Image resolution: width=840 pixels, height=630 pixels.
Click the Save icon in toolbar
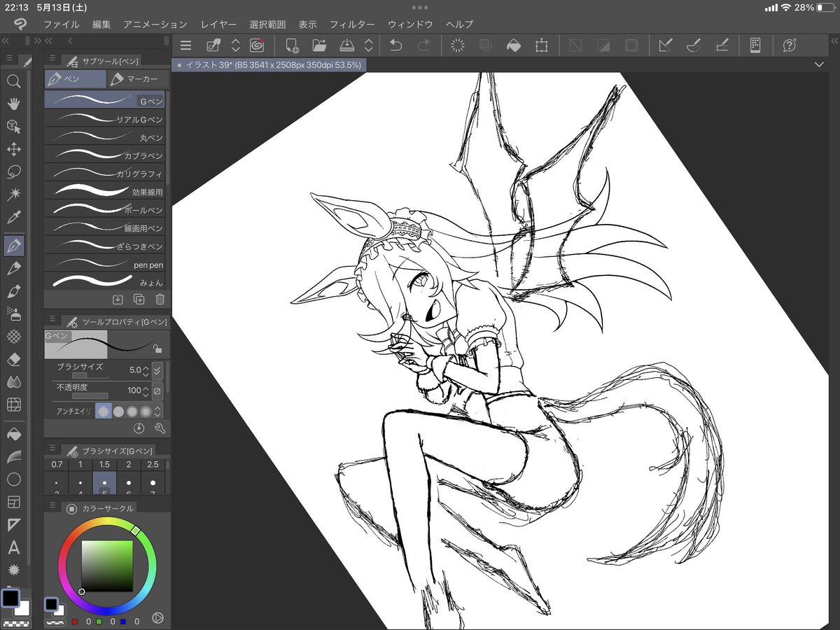347,46
